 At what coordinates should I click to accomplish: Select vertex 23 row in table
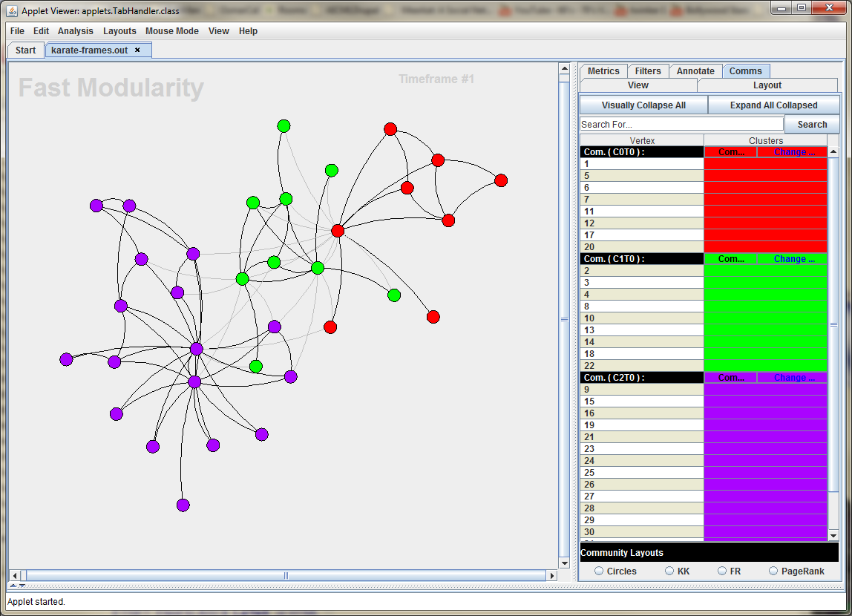(703, 449)
